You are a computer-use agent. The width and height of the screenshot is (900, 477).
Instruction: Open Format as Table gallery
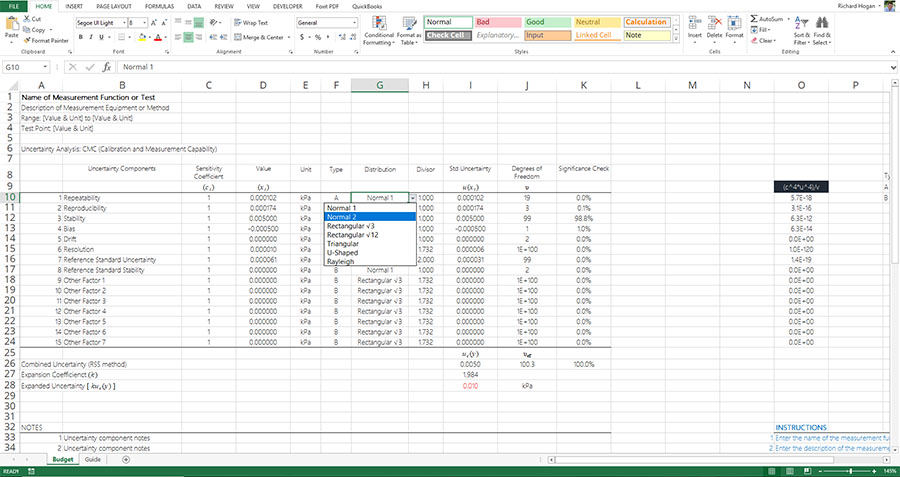coord(409,31)
